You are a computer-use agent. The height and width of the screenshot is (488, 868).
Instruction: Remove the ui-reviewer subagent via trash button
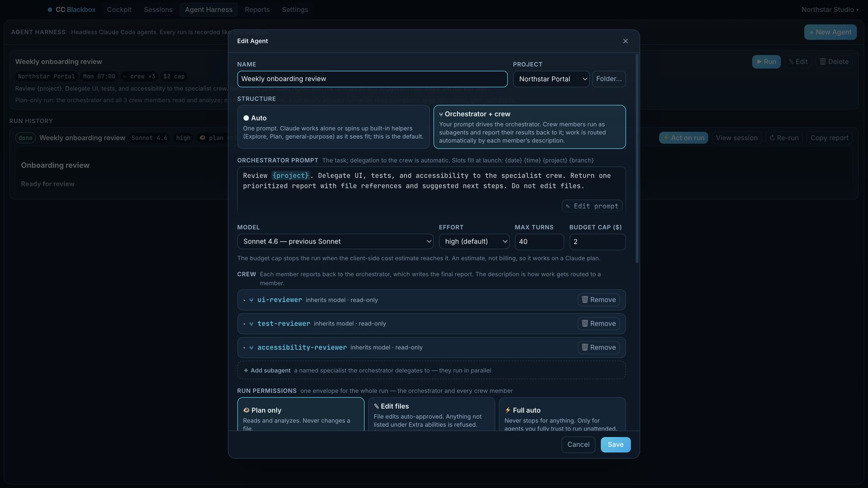pyautogui.click(x=599, y=300)
